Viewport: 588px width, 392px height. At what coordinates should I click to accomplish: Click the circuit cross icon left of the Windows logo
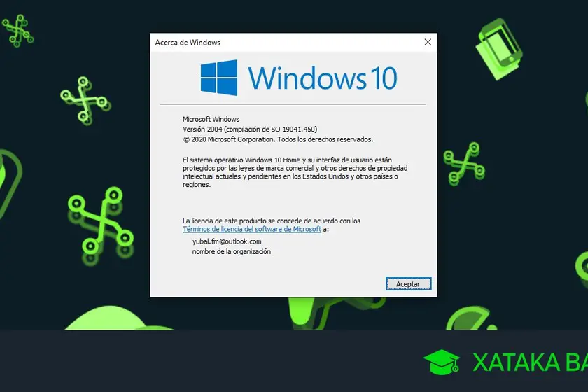(x=85, y=101)
